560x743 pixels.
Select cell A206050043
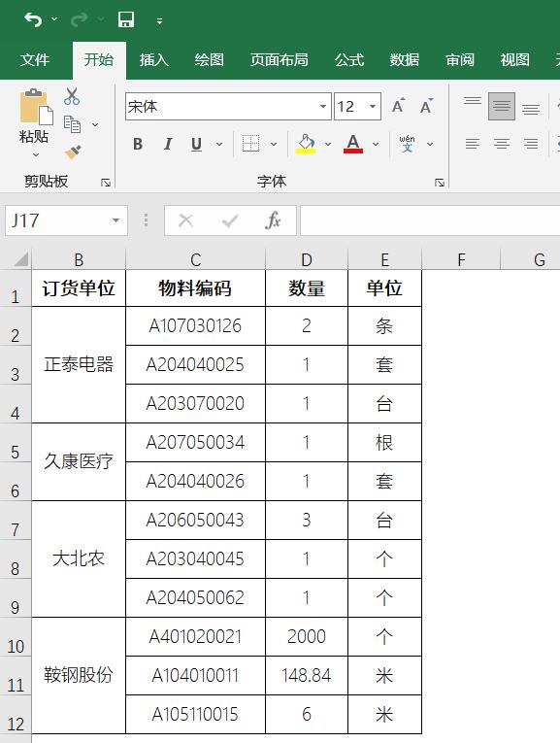coord(195,521)
